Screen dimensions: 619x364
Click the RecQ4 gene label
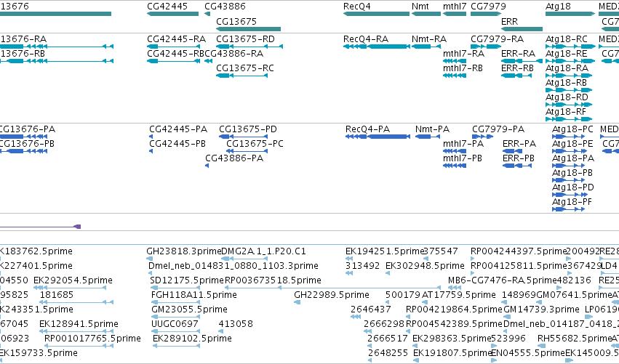coord(356,7)
